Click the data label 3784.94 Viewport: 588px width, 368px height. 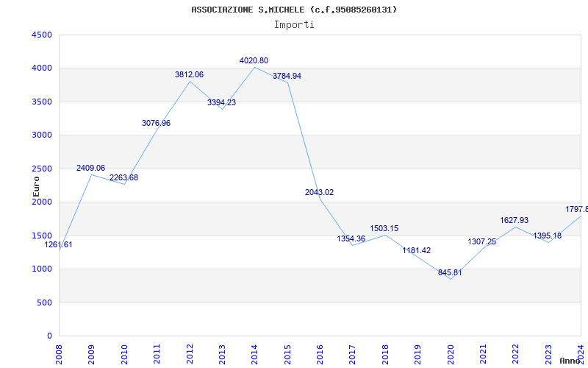point(287,77)
